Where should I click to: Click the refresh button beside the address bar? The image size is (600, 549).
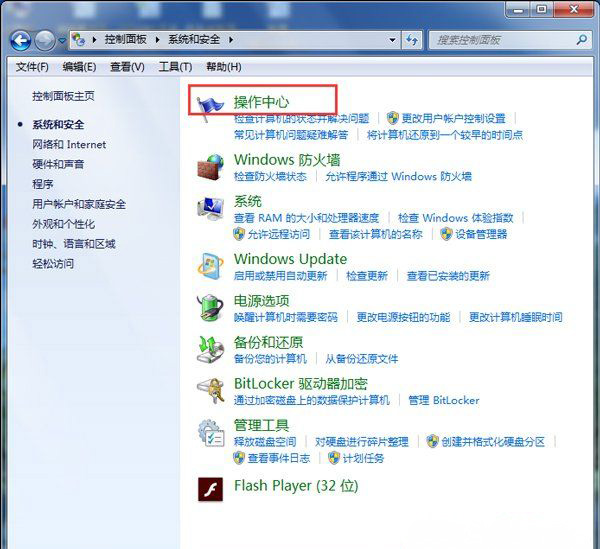click(412, 40)
